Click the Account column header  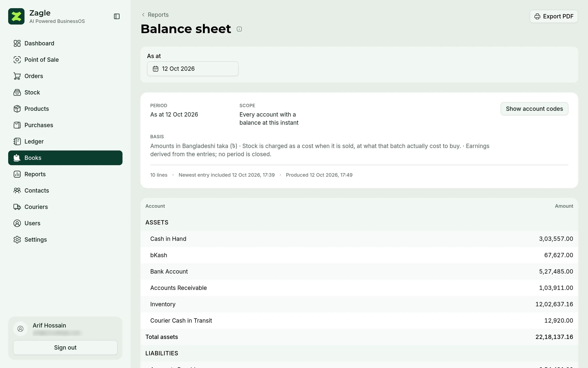click(155, 206)
